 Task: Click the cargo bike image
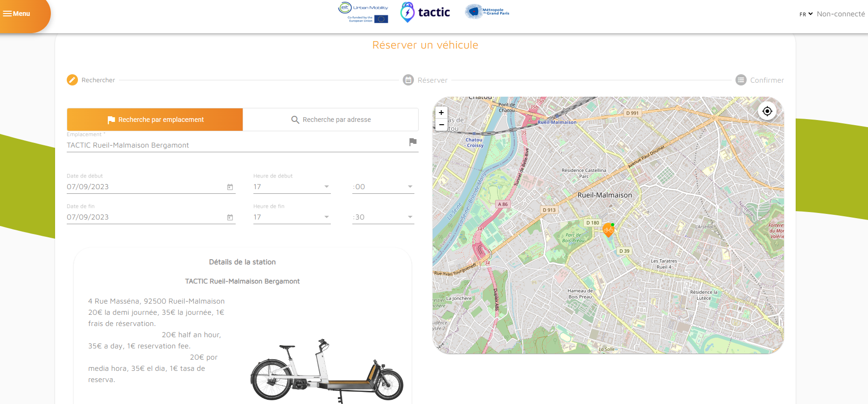click(x=327, y=371)
